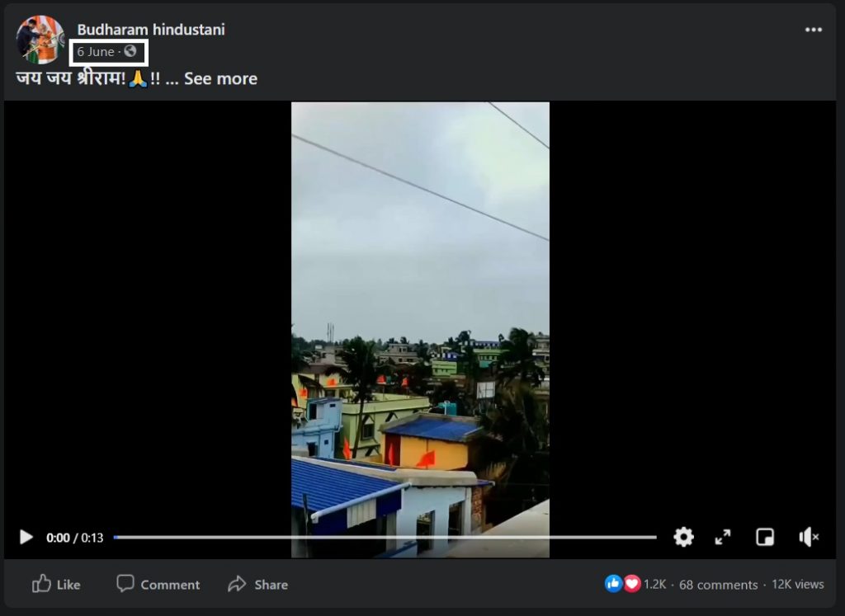This screenshot has height=616, width=845.
Task: Click Budharam hindustani profile picture
Action: pos(40,40)
